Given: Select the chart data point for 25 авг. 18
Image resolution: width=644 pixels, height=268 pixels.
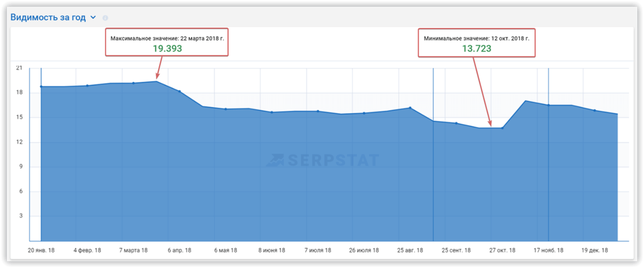Looking at the screenshot, I should [x=410, y=108].
